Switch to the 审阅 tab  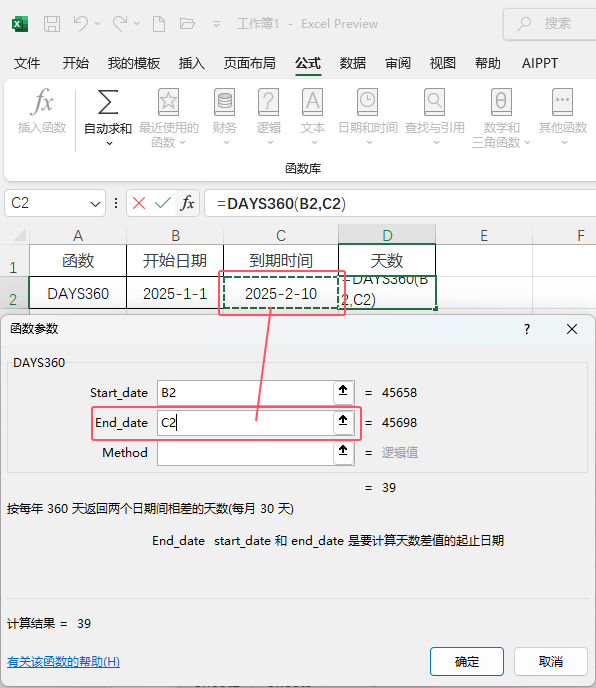398,63
